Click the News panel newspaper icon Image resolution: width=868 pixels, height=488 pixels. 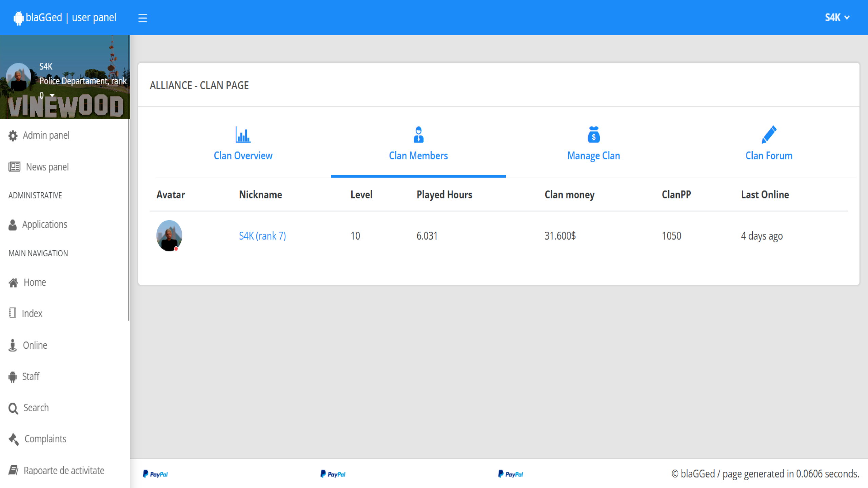click(x=14, y=167)
